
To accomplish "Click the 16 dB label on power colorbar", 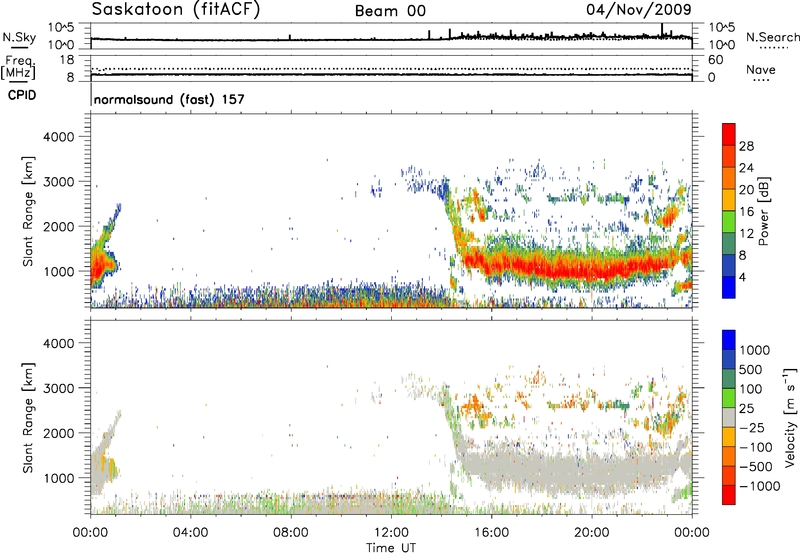I will pos(746,212).
